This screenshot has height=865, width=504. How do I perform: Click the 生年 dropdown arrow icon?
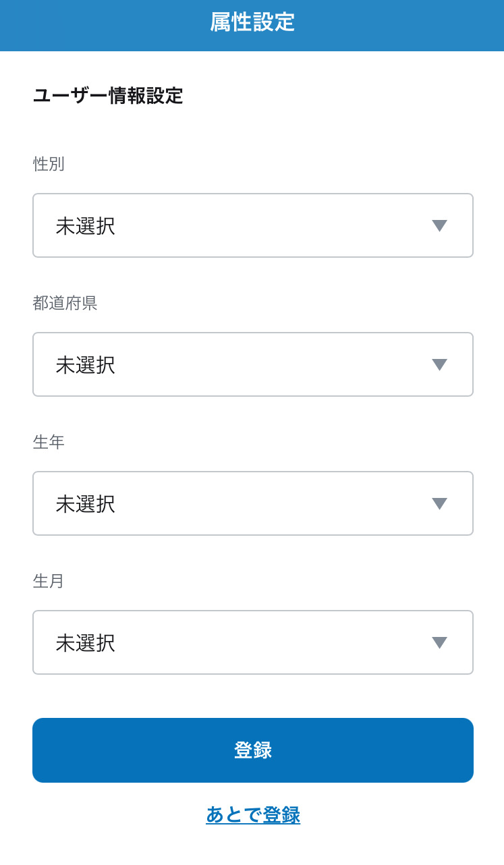(x=439, y=504)
